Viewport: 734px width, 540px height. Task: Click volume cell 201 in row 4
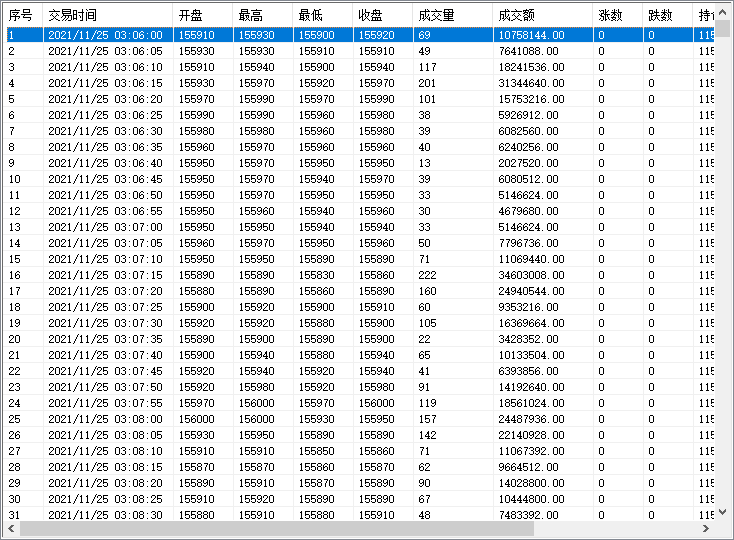click(x=427, y=83)
